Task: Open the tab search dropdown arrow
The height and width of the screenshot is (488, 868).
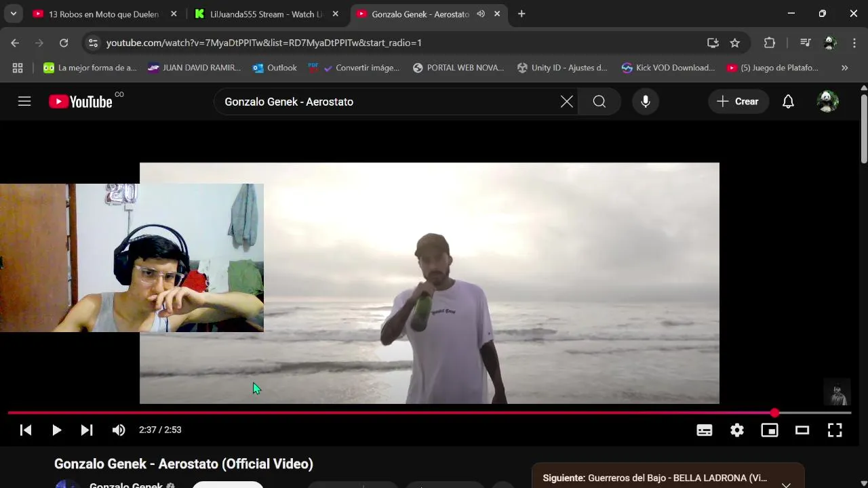Action: click(13, 14)
